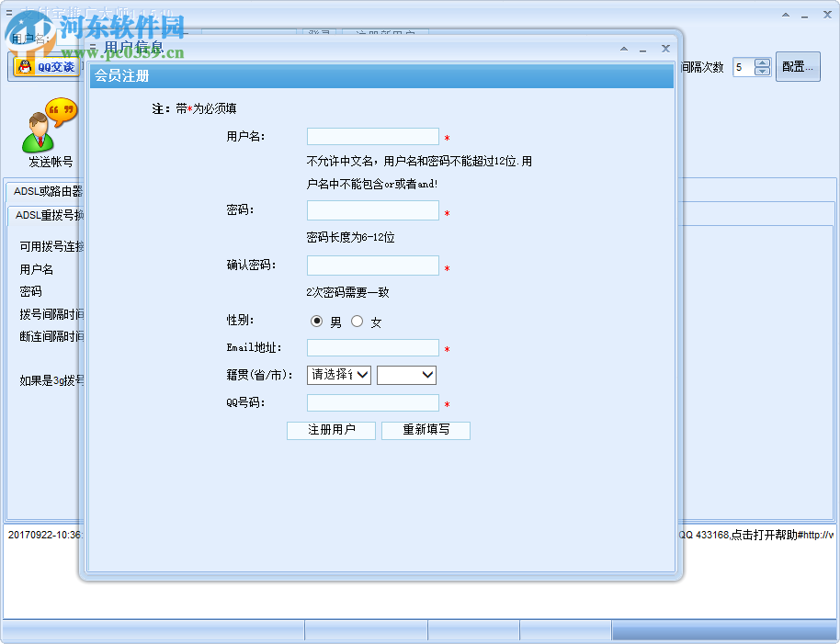Click the 2次密码需要一致 hint text

(347, 292)
